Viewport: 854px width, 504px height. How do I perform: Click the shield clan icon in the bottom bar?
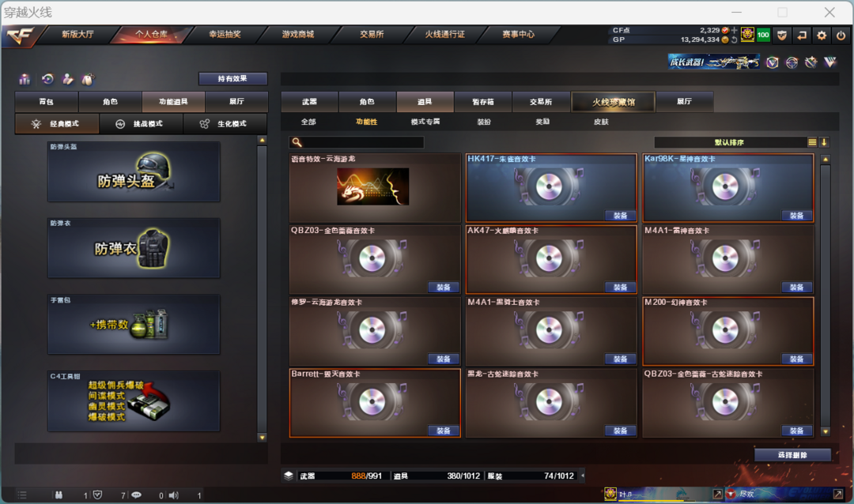click(x=97, y=495)
